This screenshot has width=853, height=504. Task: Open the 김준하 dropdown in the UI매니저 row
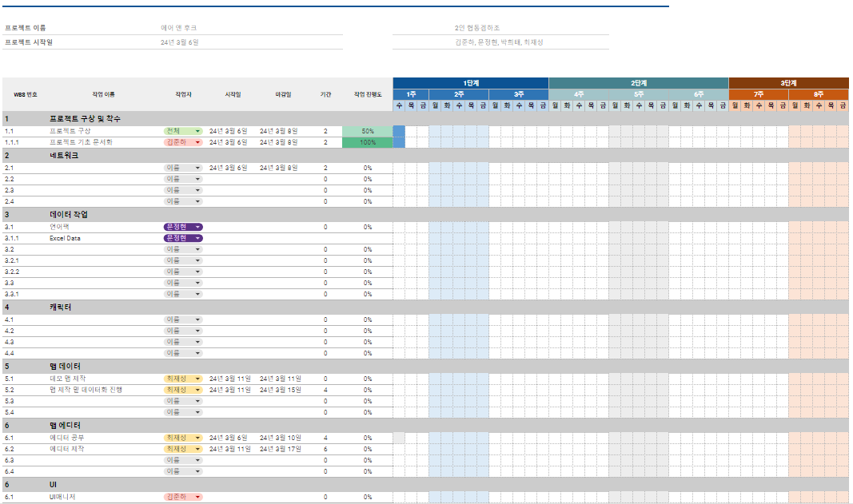183,497
